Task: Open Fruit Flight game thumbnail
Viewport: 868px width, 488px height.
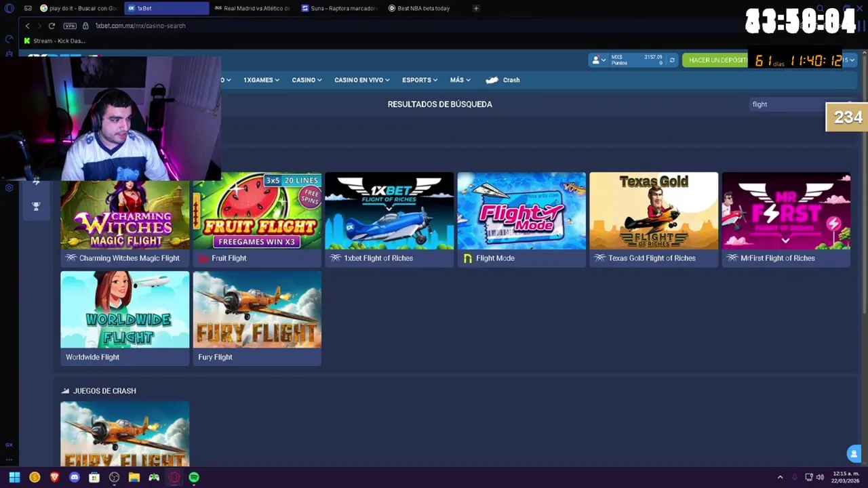Action: coord(257,211)
